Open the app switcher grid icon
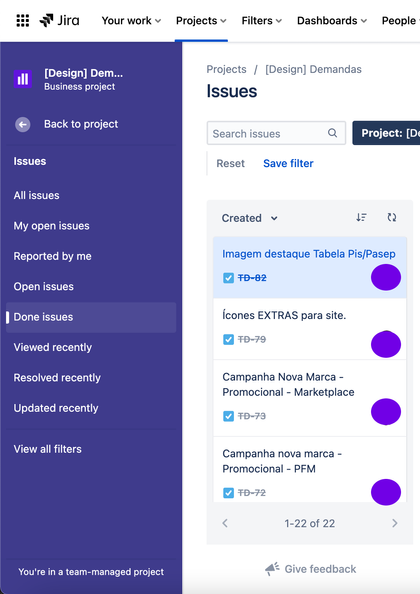 23,20
